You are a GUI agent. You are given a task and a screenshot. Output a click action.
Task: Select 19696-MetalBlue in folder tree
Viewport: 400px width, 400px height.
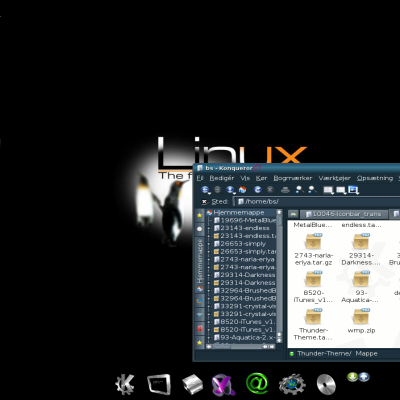click(245, 220)
